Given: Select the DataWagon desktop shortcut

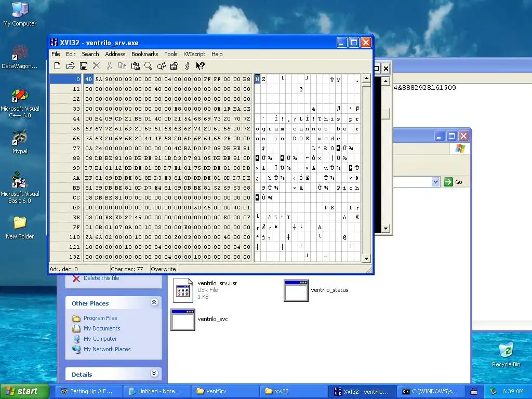Looking at the screenshot, I should (19, 57).
